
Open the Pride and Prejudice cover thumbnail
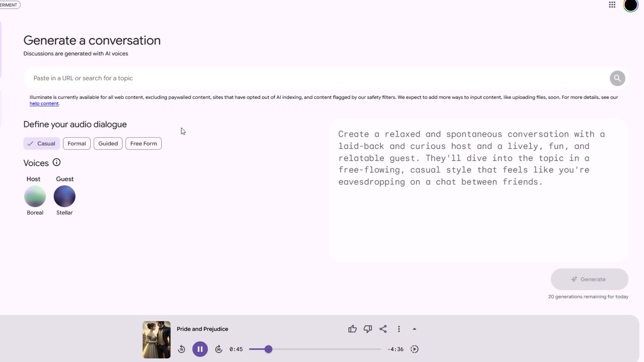click(157, 340)
